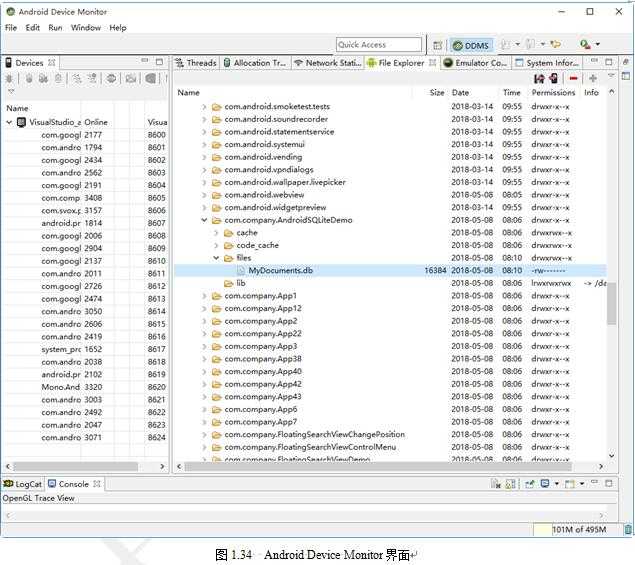Screen dimensions: 635x565
Task: Click the File Explorer vertical scrollbar thumb
Action: (x=612, y=303)
